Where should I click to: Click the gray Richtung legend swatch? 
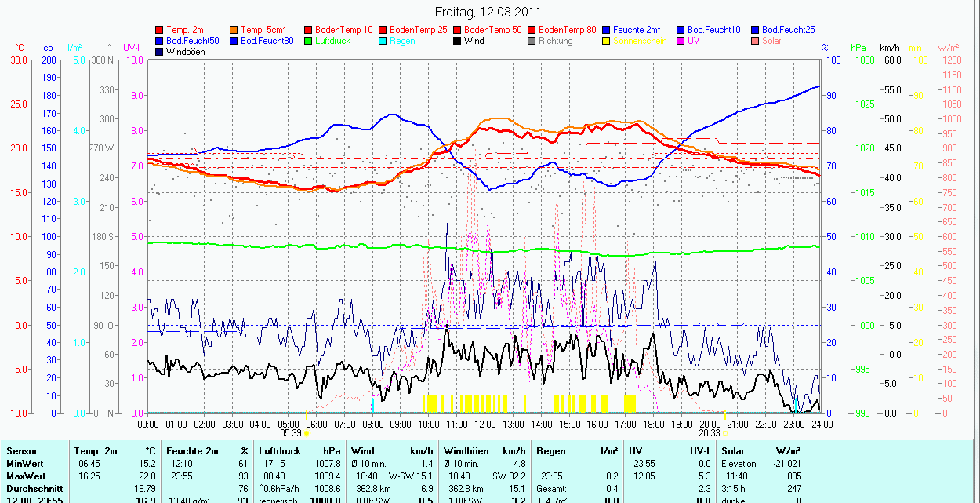531,41
